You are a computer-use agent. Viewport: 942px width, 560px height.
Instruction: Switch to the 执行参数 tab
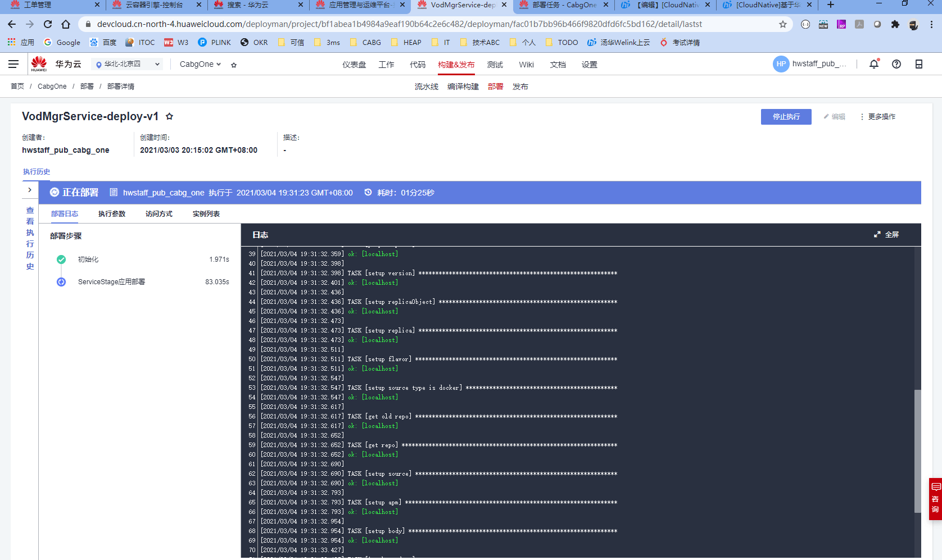click(x=112, y=214)
